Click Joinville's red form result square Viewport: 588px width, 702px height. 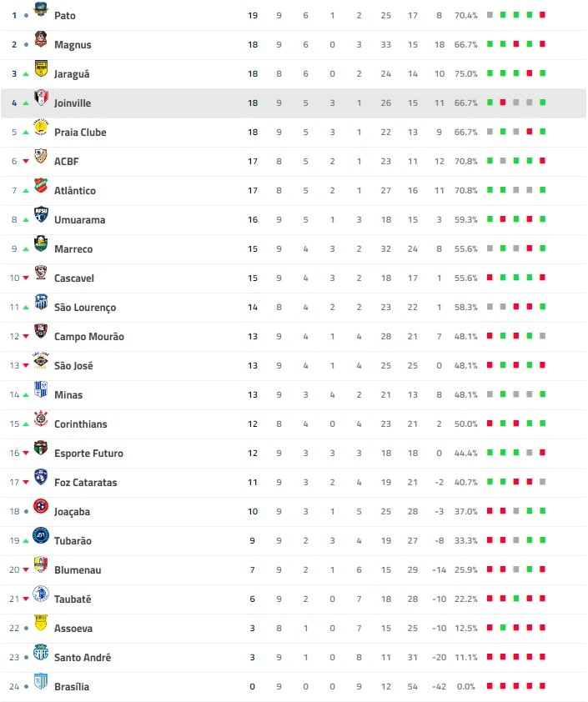503,103
